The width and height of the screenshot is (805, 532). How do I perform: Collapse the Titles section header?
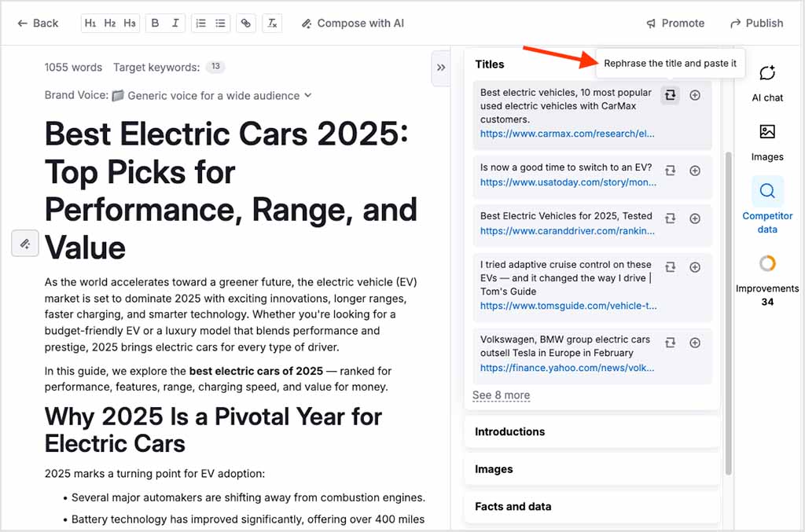pyautogui.click(x=490, y=64)
